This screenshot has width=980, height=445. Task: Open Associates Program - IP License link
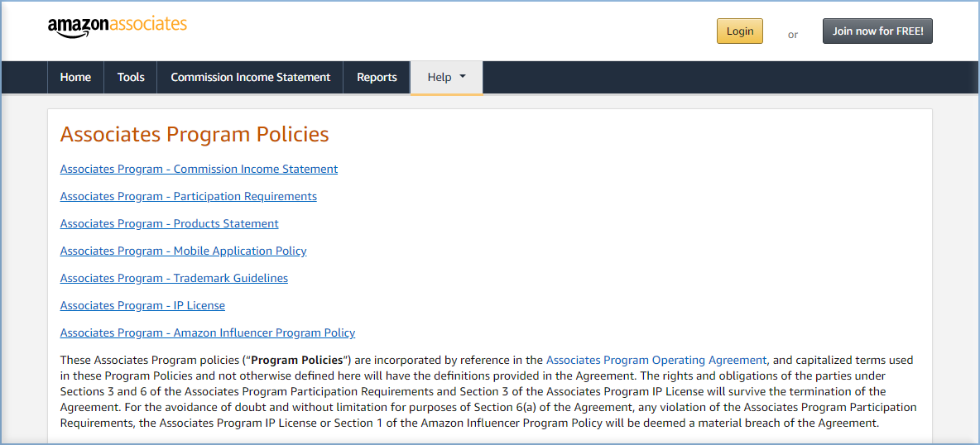point(142,305)
